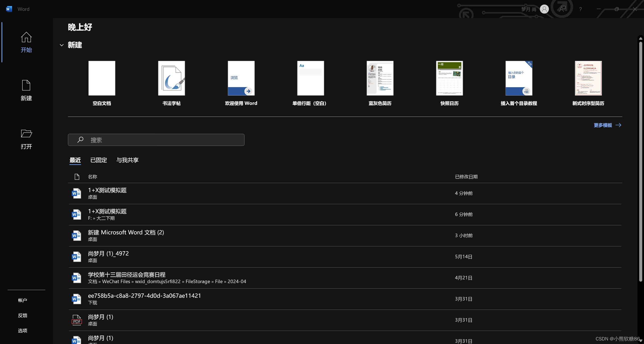The width and height of the screenshot is (644, 344).
Task: Click the 搜索 search input field
Action: point(156,140)
